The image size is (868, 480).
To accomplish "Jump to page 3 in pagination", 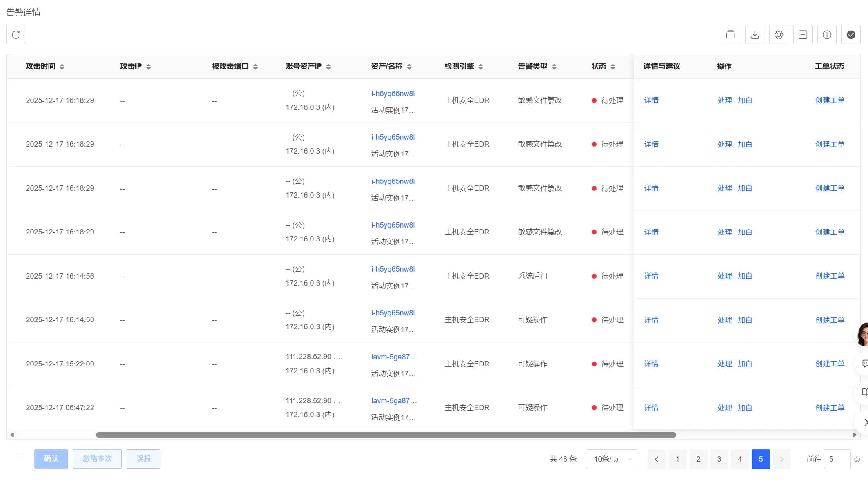I will coord(719,459).
